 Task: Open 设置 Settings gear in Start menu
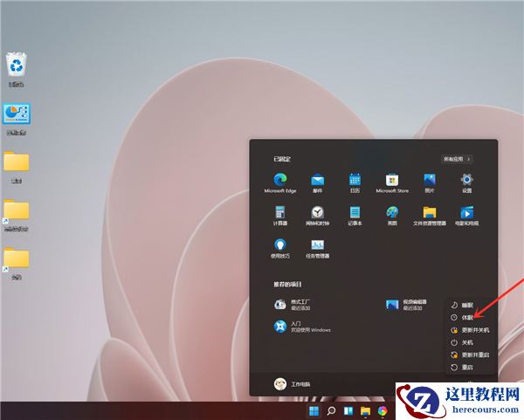[466, 182]
